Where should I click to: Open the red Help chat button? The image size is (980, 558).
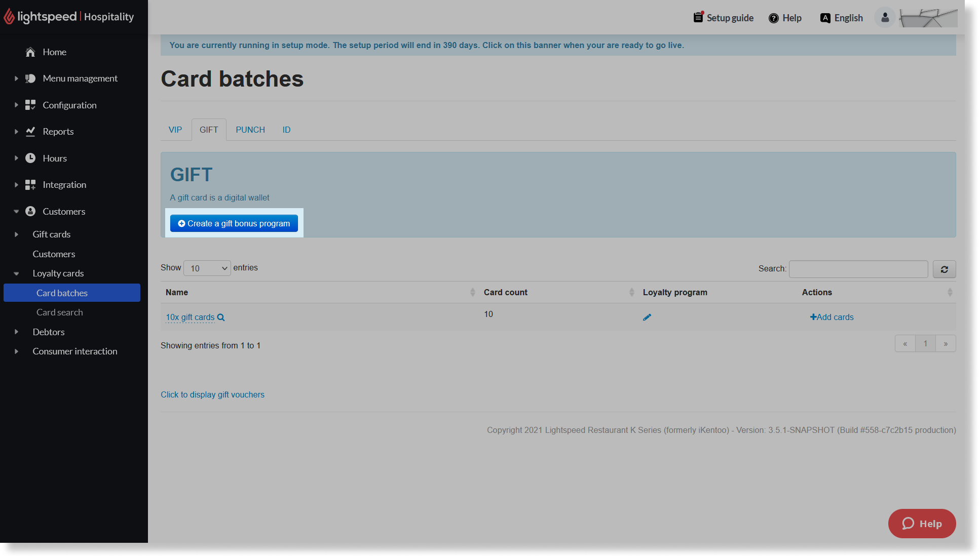(x=922, y=524)
